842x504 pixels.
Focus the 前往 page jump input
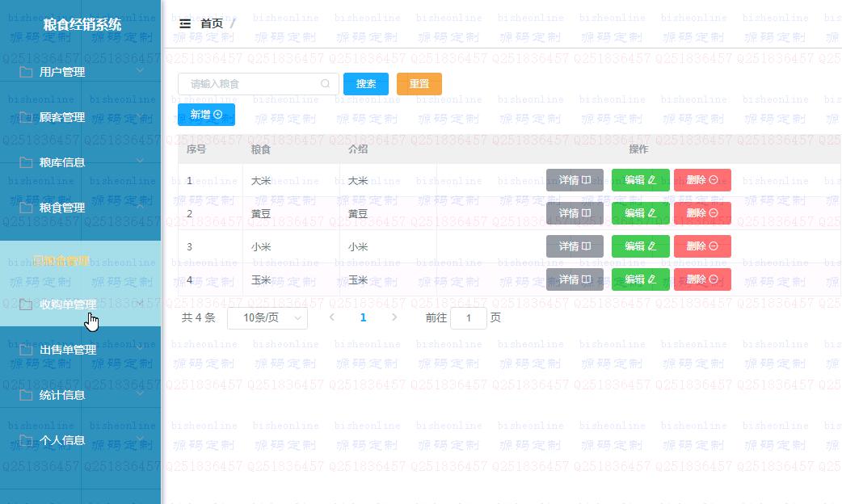[x=468, y=318]
